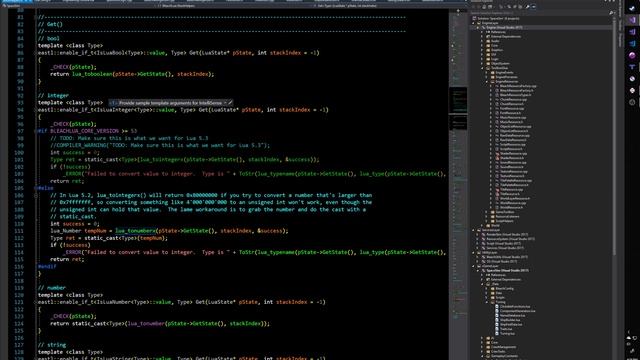Focus the Search Solution Explorer input box

point(539,13)
